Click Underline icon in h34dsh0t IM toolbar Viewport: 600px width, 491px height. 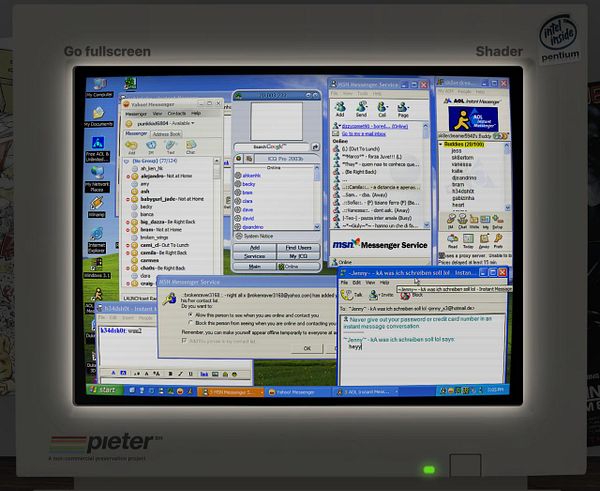[190, 374]
